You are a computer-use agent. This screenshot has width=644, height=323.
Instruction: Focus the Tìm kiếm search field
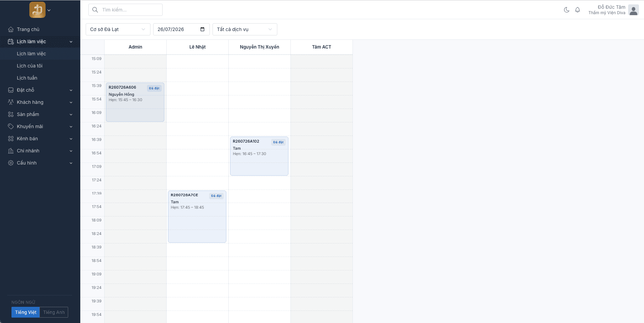tap(125, 10)
